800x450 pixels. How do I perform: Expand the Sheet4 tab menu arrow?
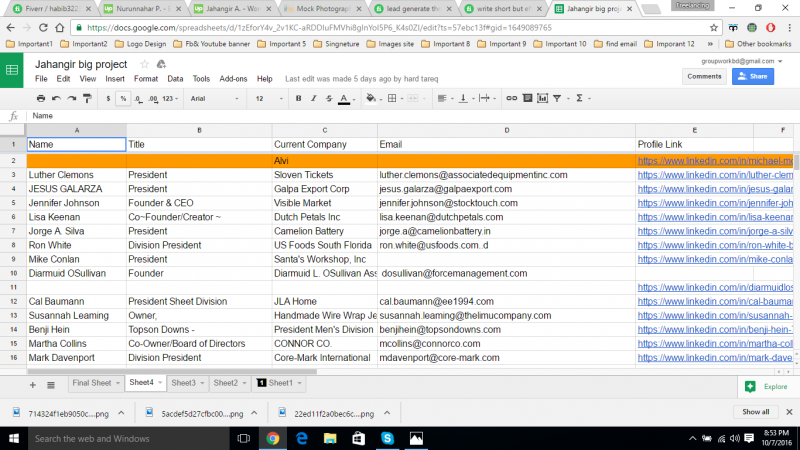pyautogui.click(x=160, y=383)
